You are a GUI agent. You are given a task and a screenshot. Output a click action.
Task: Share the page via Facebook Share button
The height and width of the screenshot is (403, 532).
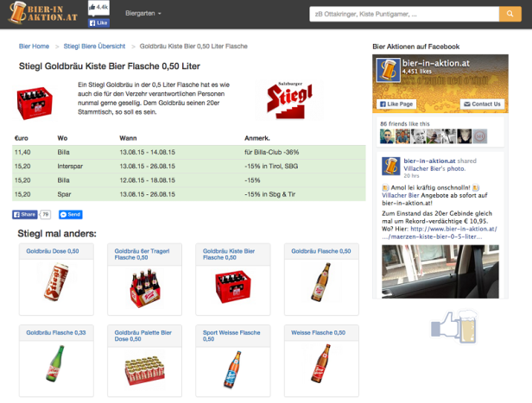pyautogui.click(x=25, y=215)
